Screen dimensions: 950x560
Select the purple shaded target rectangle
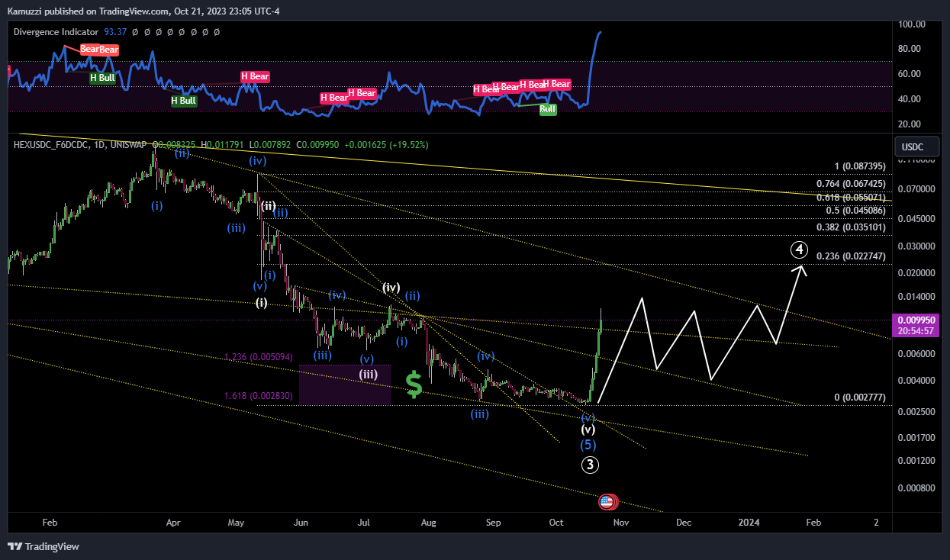tap(345, 385)
